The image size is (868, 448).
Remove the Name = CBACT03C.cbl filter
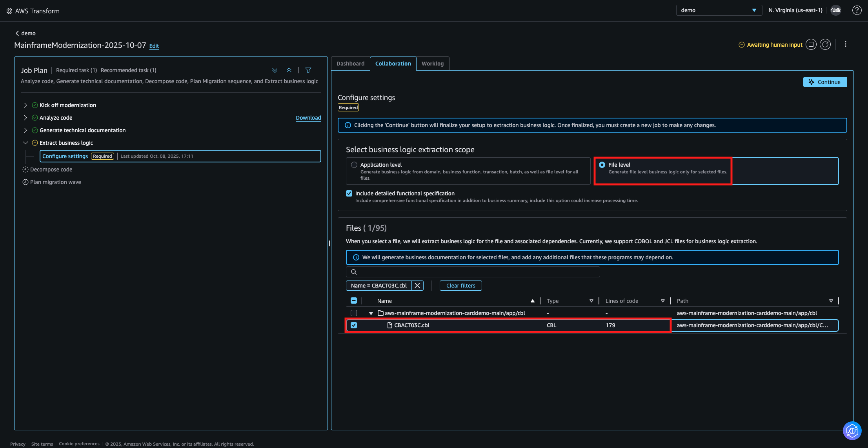point(417,286)
